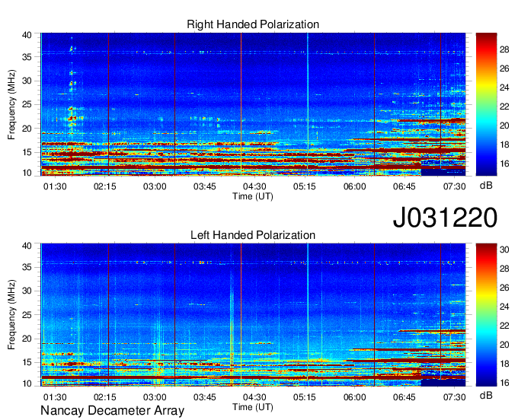Click 18 dB mark on left-handed colorbar

coord(504,364)
